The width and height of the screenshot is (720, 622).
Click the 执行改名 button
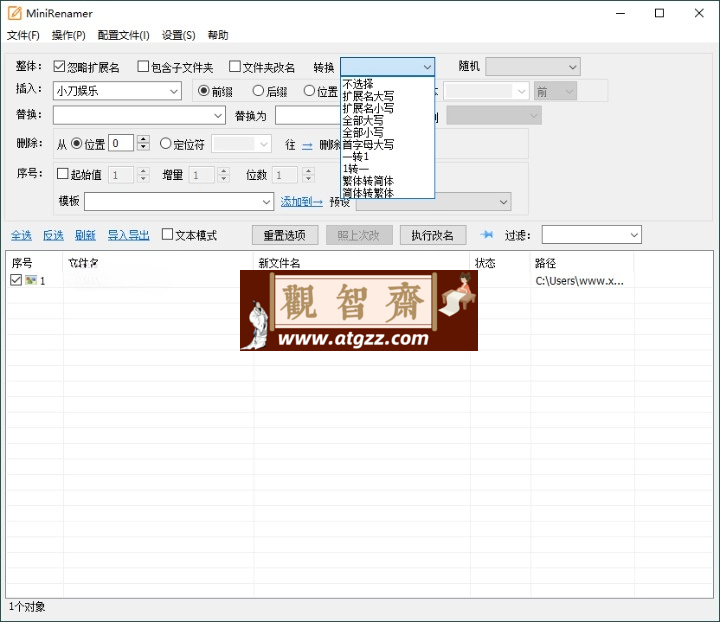tap(433, 235)
